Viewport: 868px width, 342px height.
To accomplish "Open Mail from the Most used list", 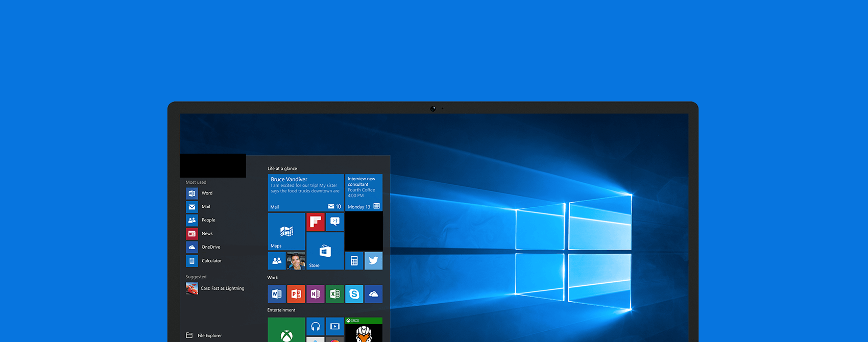I will 199,207.
